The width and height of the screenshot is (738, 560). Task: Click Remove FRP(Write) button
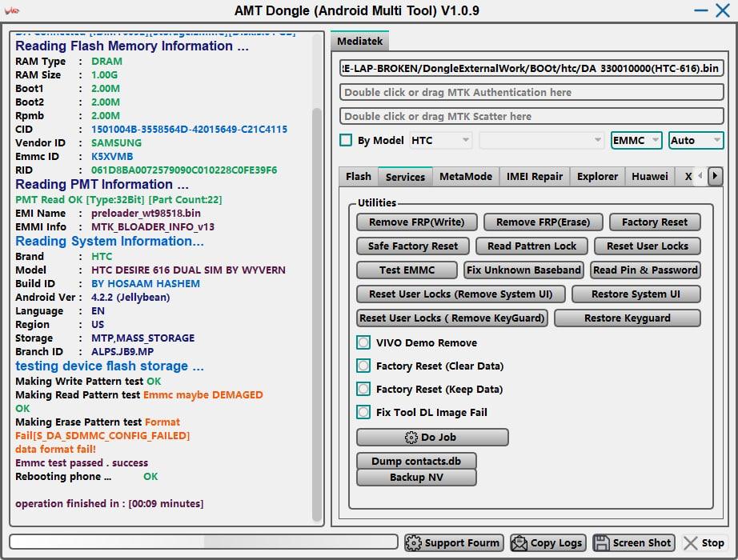416,222
